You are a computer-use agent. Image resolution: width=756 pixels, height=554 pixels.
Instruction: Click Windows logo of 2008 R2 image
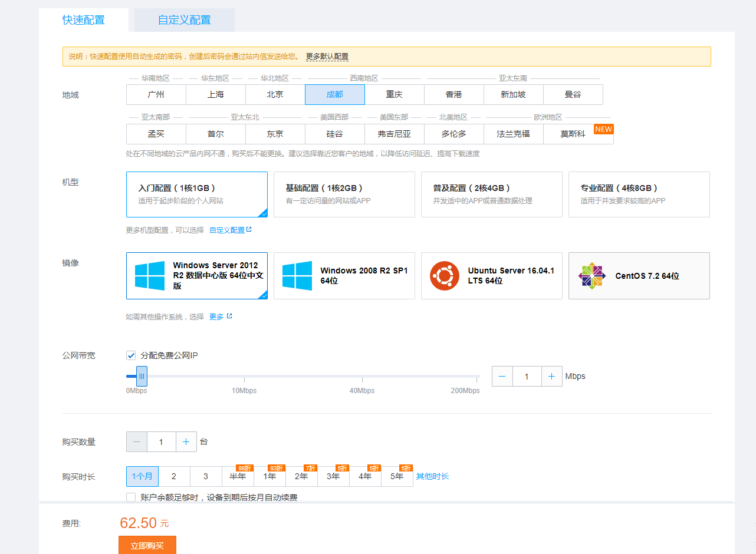pos(297,276)
